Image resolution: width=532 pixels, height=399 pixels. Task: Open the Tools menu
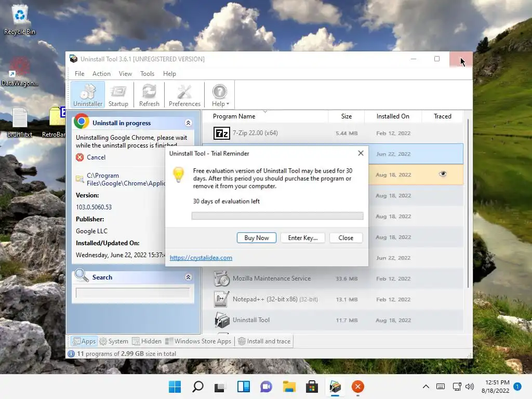click(x=147, y=74)
